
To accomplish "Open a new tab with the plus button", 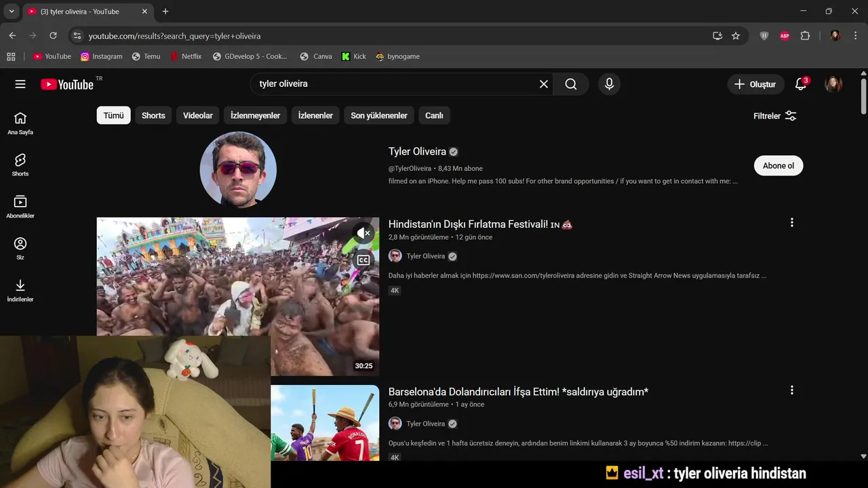I will (x=165, y=12).
